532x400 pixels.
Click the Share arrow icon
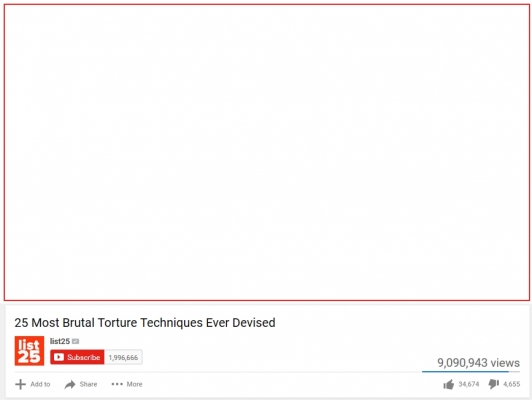[70, 384]
